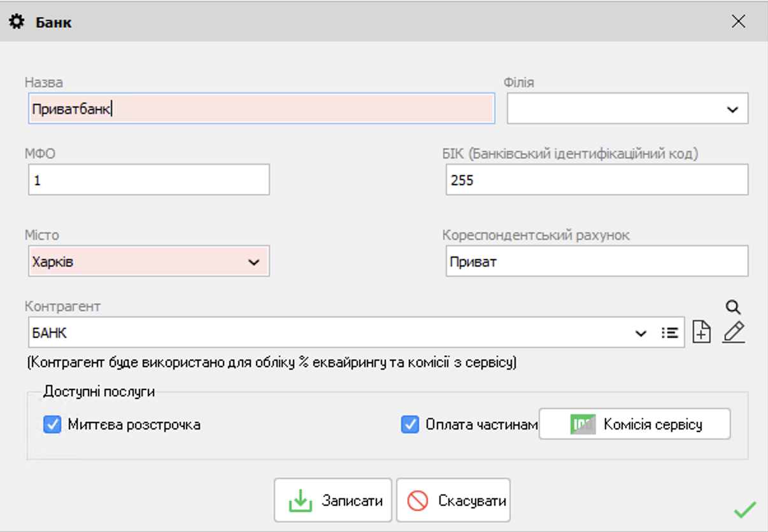Click the magnifier search icon above Контрагент
The width and height of the screenshot is (768, 532).
[733, 307]
